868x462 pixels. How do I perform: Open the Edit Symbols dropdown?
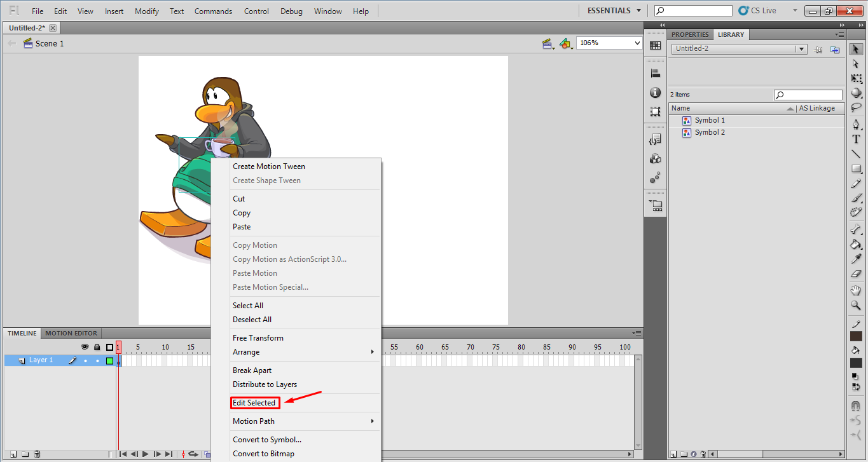pyautogui.click(x=566, y=43)
